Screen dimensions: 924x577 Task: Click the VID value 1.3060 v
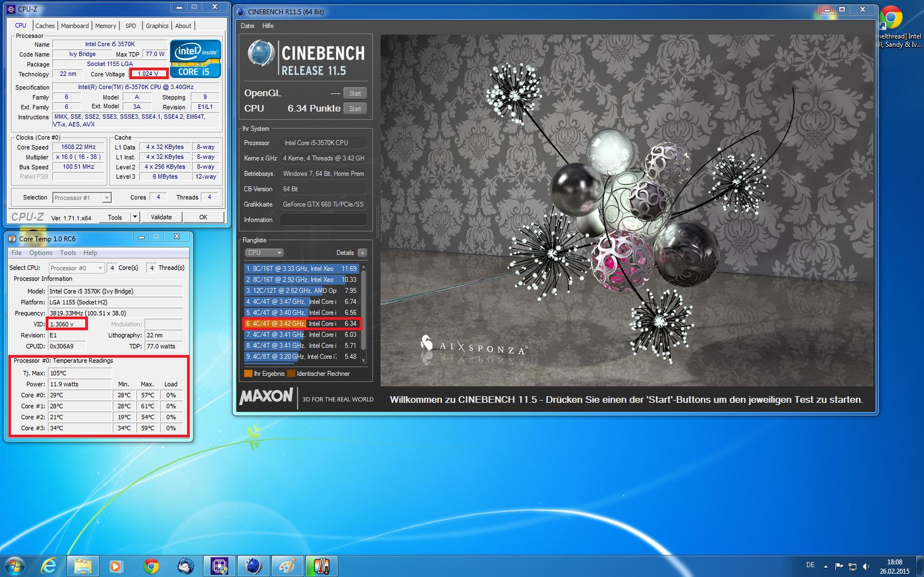[67, 325]
